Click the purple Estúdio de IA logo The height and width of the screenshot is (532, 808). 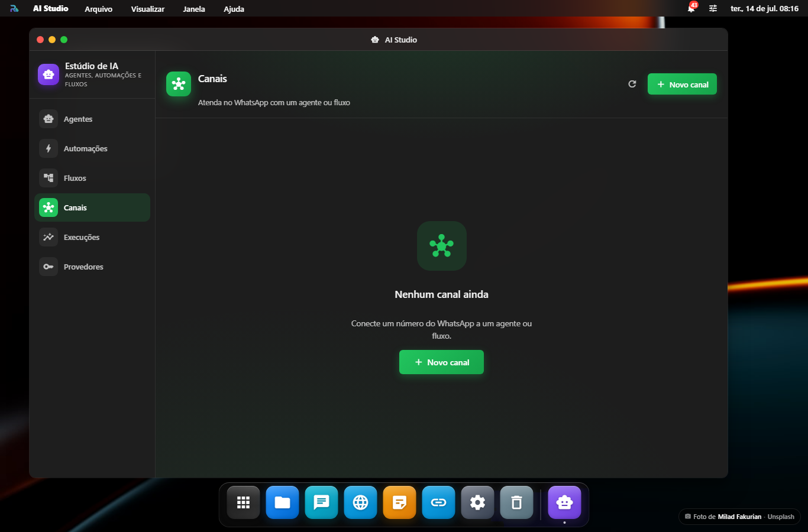click(49, 74)
